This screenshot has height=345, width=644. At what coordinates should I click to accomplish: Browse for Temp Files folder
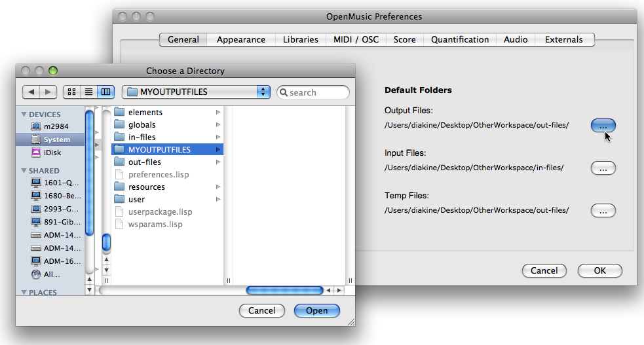click(x=603, y=211)
